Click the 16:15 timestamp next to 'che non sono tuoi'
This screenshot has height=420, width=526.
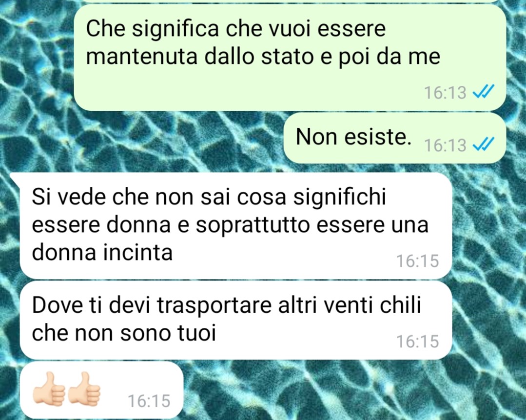coord(418,341)
